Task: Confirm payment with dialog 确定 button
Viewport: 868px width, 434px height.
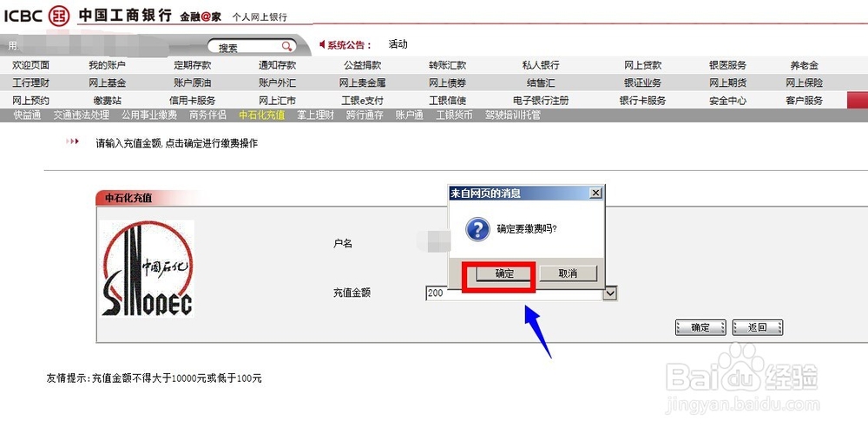Action: coord(503,273)
